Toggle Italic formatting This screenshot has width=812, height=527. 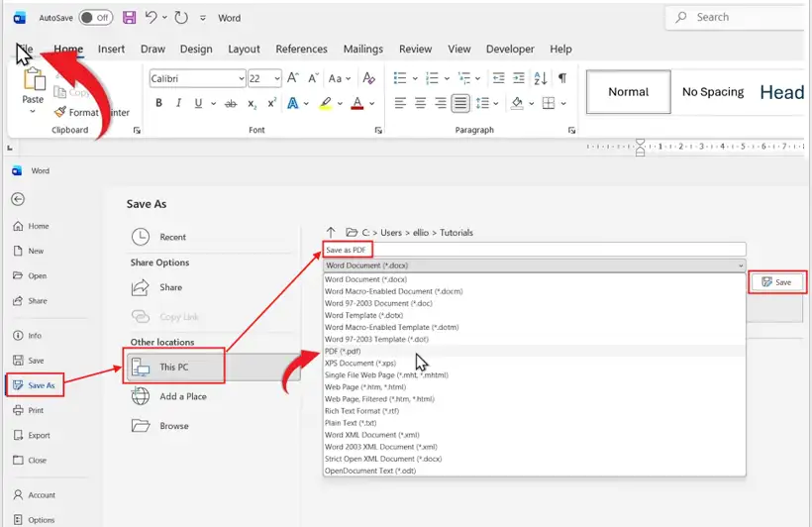[x=178, y=103]
